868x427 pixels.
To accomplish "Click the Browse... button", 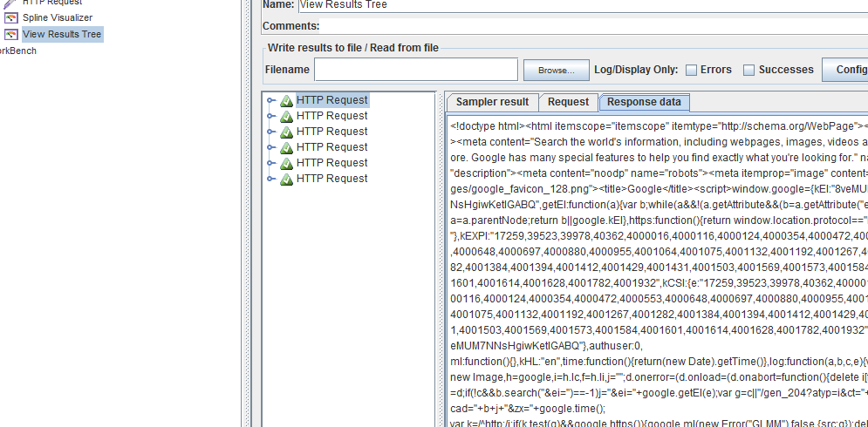I will (557, 71).
